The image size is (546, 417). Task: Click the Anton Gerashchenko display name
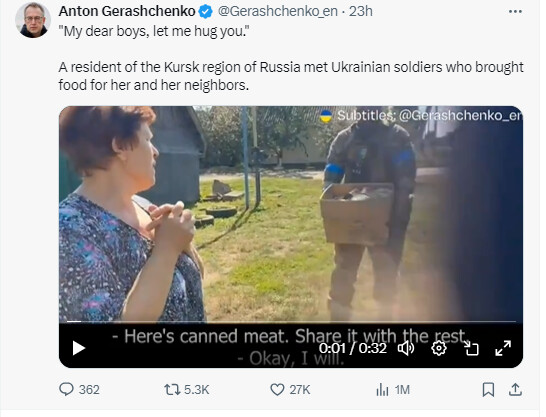[127, 11]
